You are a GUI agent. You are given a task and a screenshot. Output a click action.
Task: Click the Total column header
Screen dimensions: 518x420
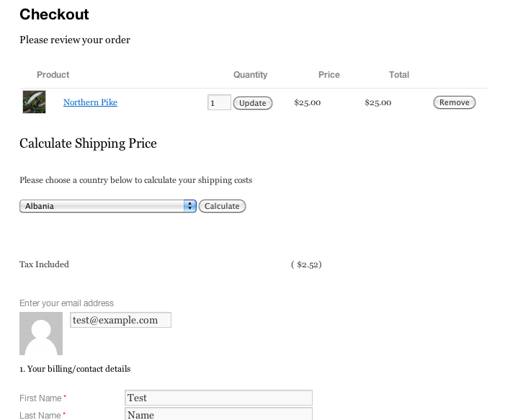398,75
